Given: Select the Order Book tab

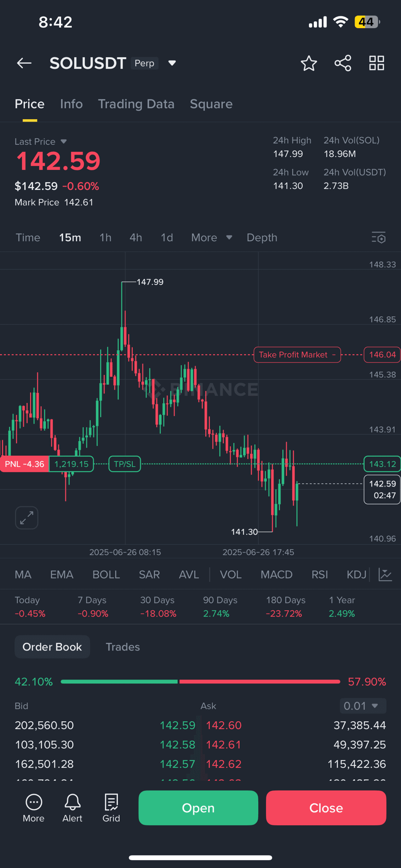Looking at the screenshot, I should tap(52, 647).
